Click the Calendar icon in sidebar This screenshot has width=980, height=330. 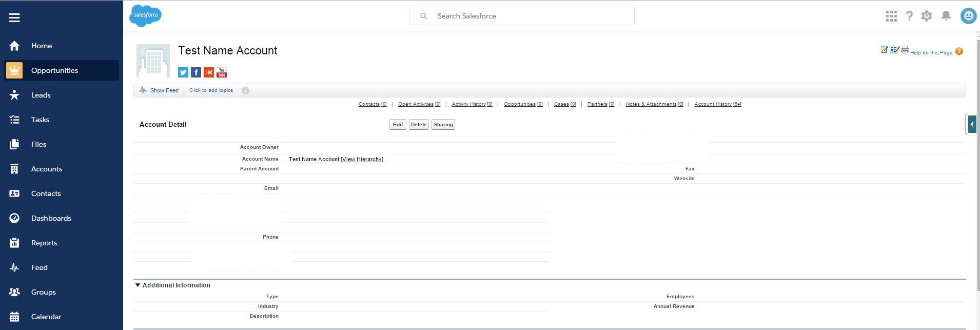coord(14,317)
